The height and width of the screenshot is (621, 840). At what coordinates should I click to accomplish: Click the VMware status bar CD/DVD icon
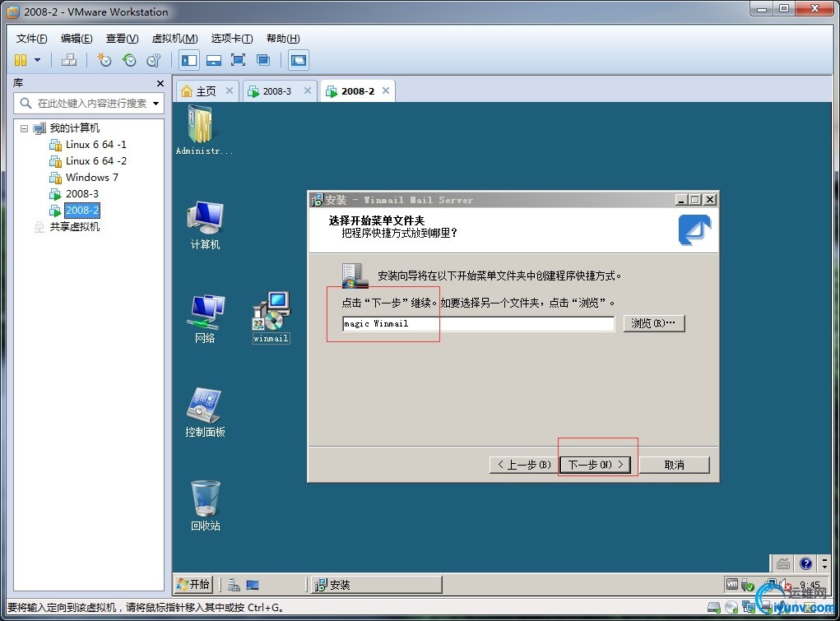click(x=731, y=608)
